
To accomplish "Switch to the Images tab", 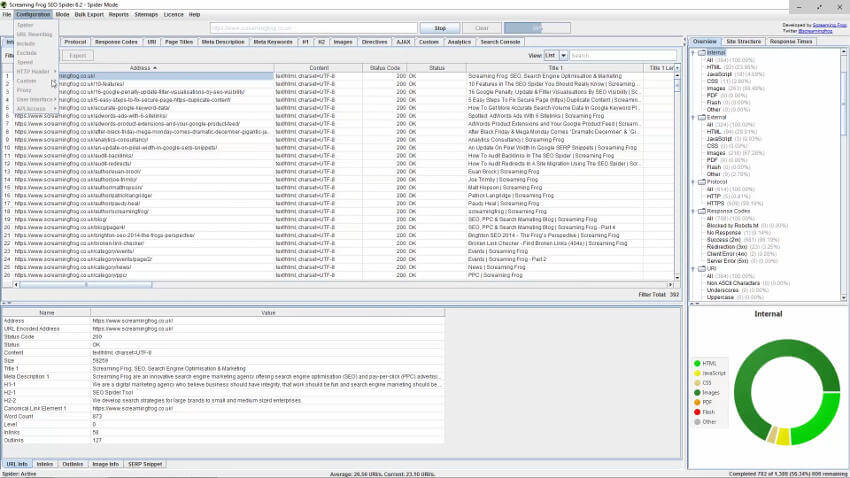I will (343, 42).
